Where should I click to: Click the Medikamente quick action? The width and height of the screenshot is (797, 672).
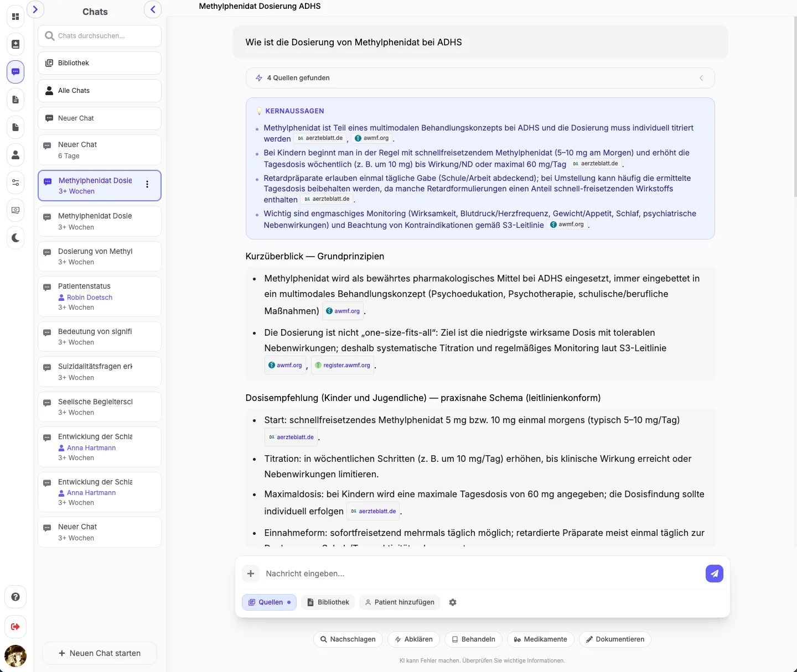click(x=541, y=639)
